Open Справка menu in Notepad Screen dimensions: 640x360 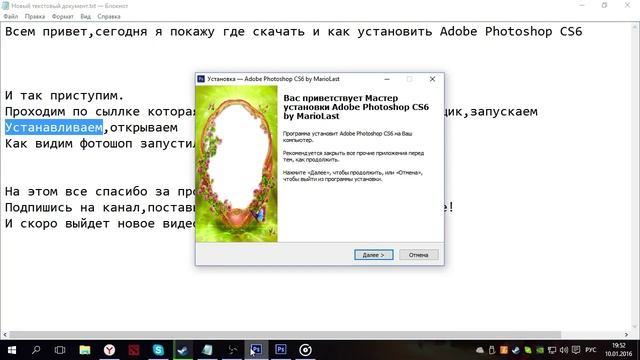point(109,16)
